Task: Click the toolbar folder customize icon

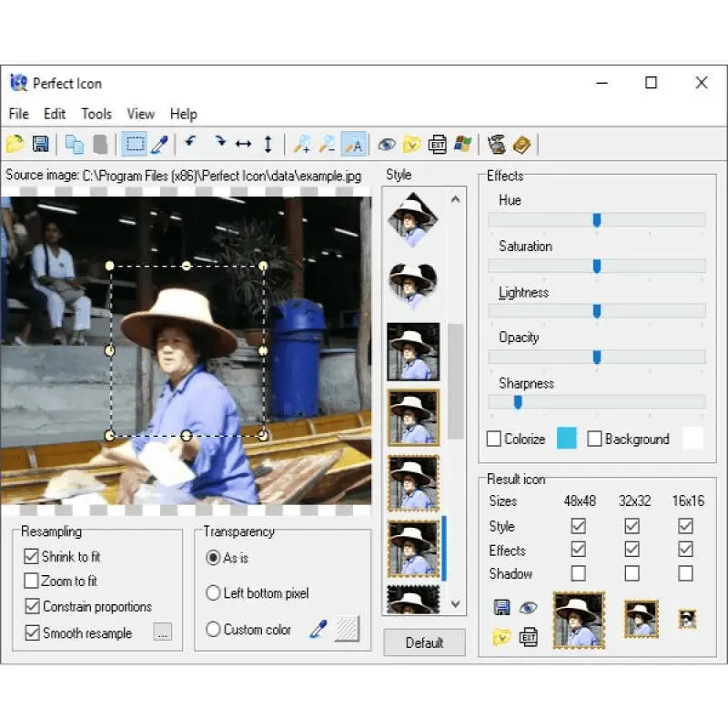Action: pyautogui.click(x=411, y=145)
